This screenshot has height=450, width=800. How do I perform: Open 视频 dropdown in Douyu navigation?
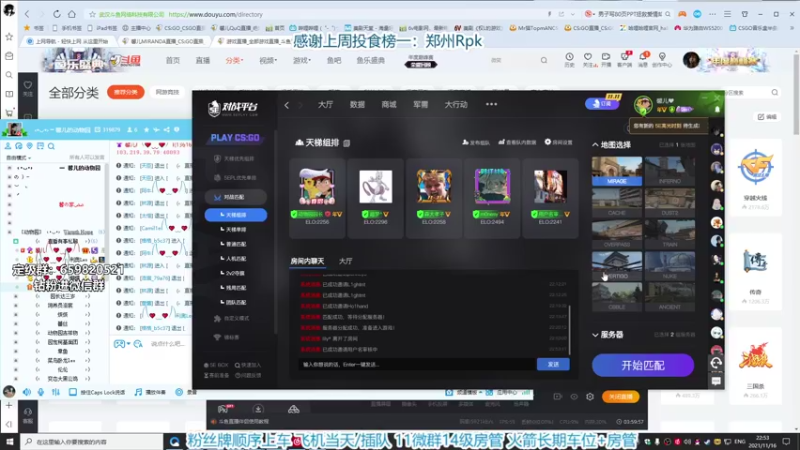[268, 61]
